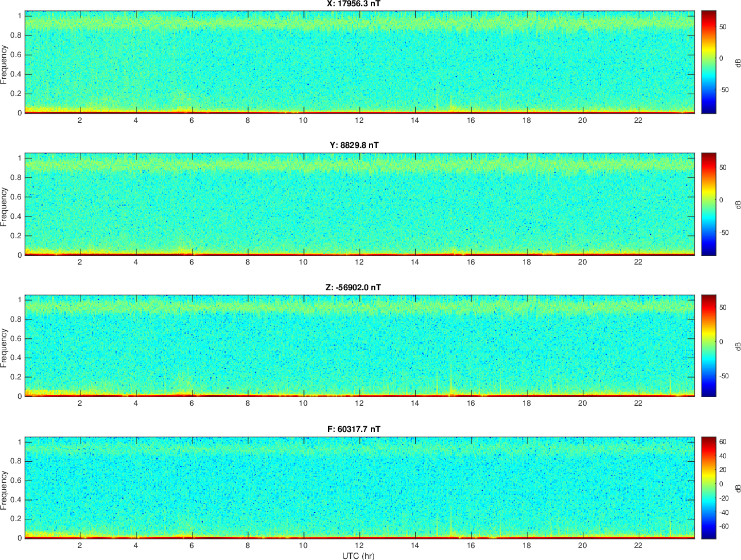Image resolution: width=741 pixels, height=560 pixels.
Task: Click inside the F total field spectrogram
Action: point(360,487)
